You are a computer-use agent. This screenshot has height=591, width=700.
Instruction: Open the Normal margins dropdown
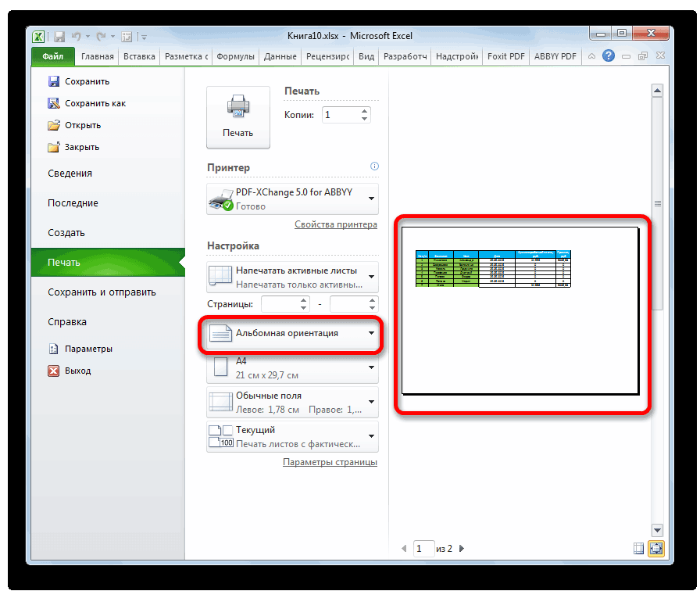click(292, 402)
